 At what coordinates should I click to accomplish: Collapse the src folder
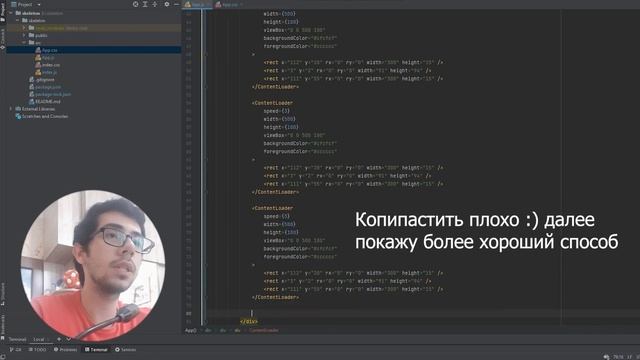point(24,42)
